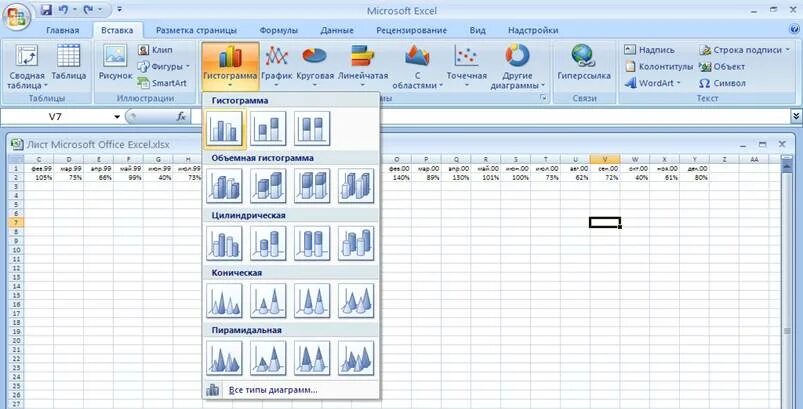Select 100% stacked cylinder under Цилиндрическая
803x409 pixels.
coord(312,243)
